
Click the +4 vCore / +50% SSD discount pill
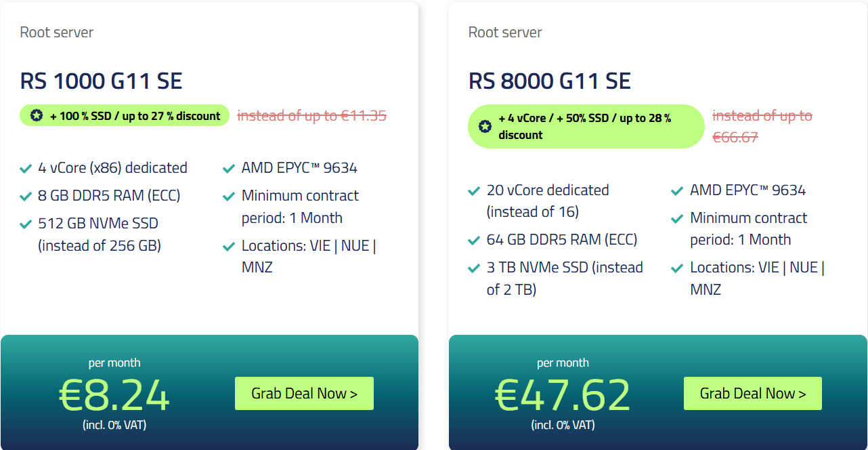[x=586, y=126]
